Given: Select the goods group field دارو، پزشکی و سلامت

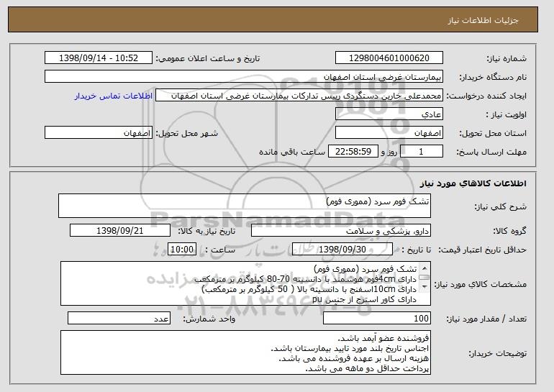Looking at the screenshot, I should 341,231.
